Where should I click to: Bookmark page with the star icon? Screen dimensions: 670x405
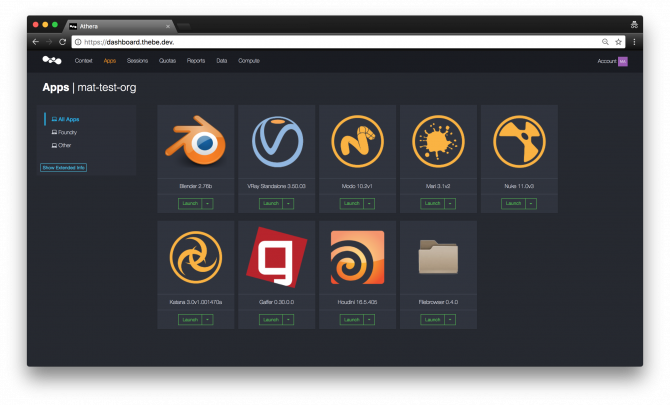click(618, 42)
